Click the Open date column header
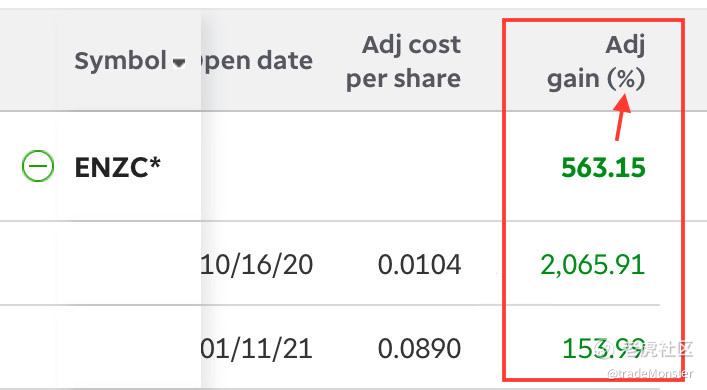 point(257,61)
